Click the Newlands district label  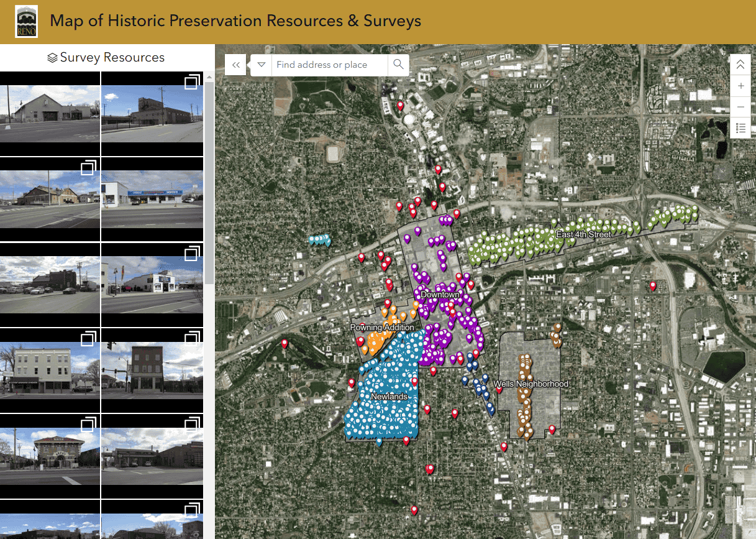pyautogui.click(x=389, y=397)
